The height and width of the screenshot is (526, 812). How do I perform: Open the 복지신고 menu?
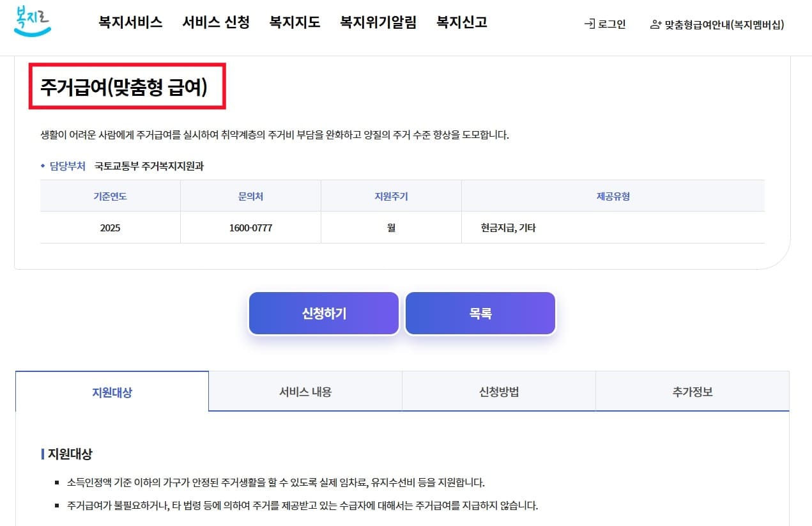coord(462,22)
